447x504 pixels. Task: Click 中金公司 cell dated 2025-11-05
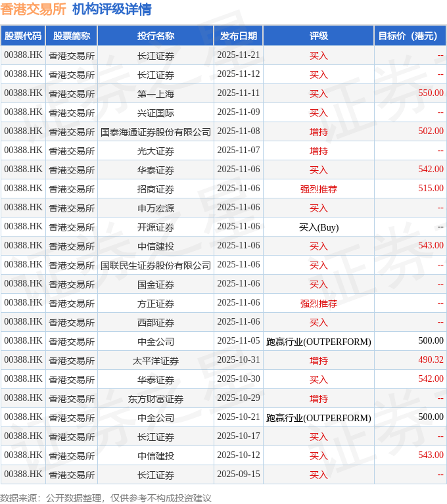[156, 341]
